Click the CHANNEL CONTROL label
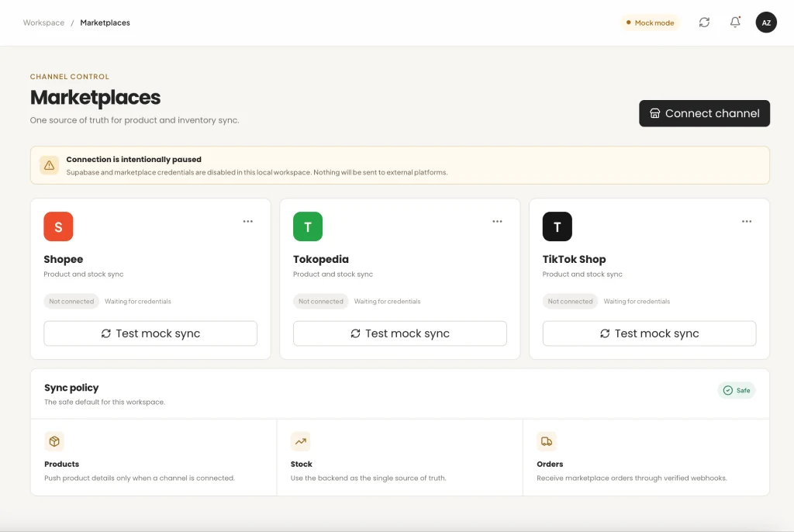The image size is (794, 532). pos(69,77)
